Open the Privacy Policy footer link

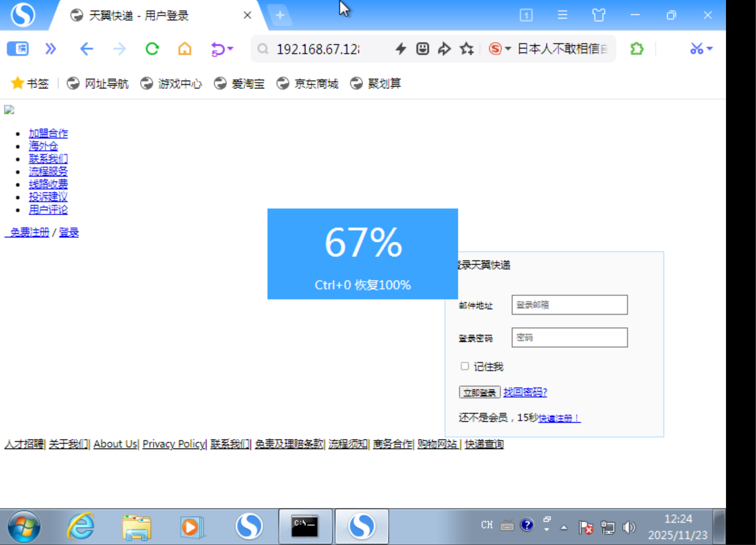coord(174,444)
